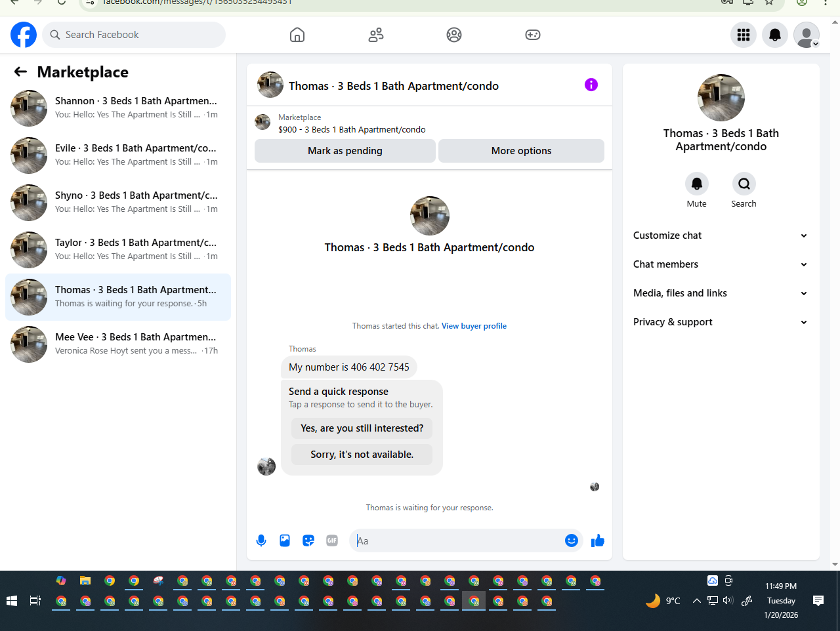Attach a photo using the image icon
The image size is (840, 631).
[x=285, y=540]
